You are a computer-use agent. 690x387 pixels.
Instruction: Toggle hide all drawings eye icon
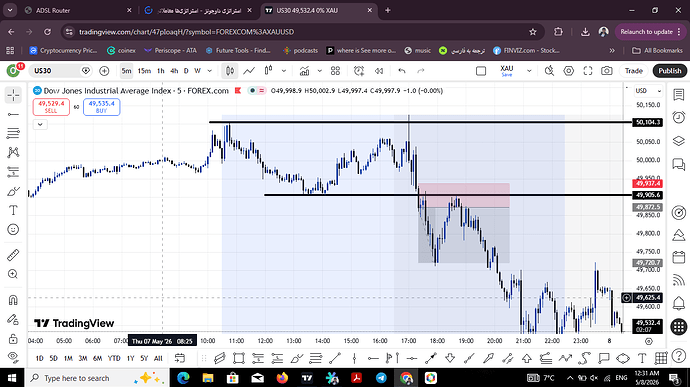[x=13, y=357]
